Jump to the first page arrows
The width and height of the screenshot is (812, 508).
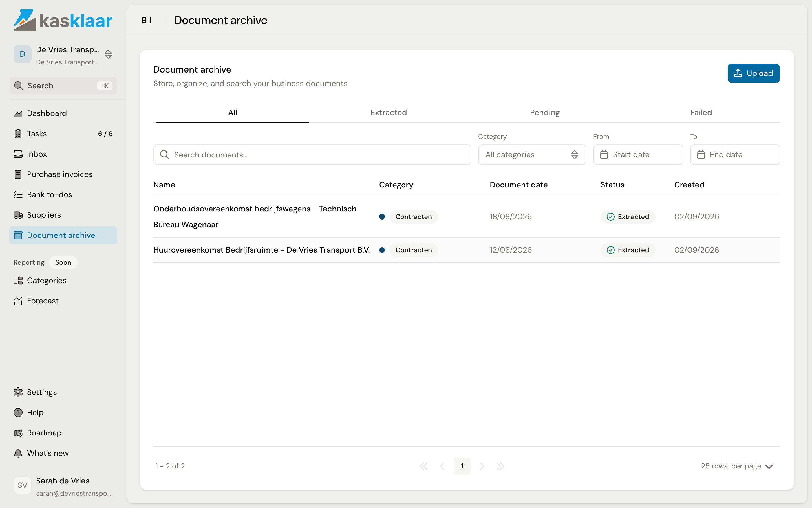424,466
